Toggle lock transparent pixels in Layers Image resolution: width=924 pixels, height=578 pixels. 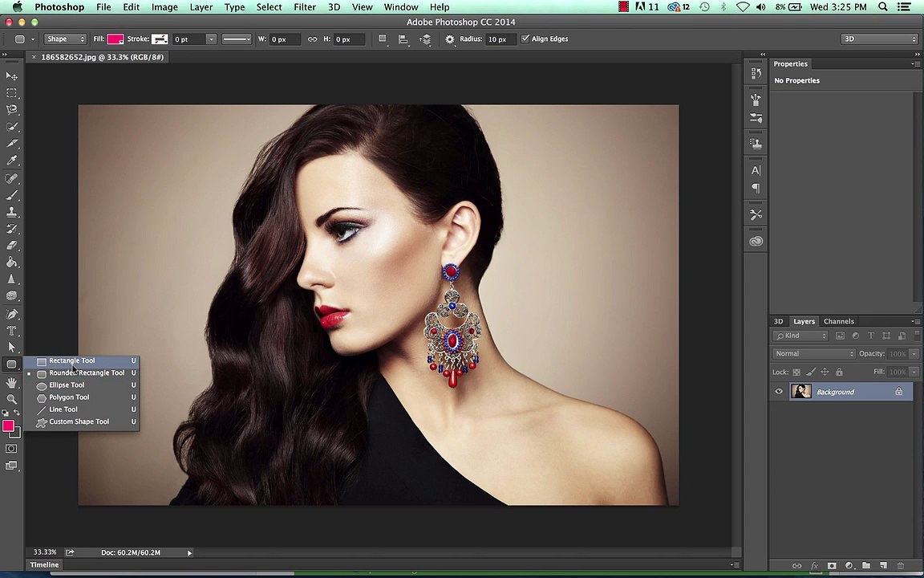(x=796, y=372)
